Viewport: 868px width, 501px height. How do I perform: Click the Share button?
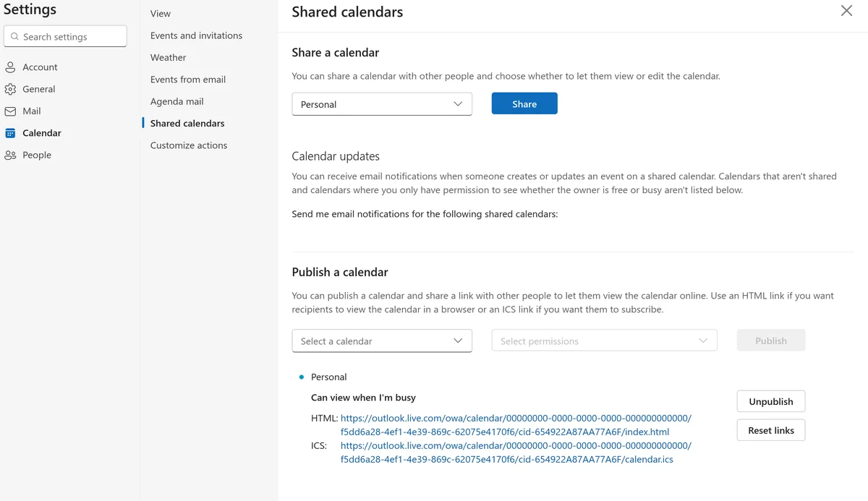click(x=524, y=103)
